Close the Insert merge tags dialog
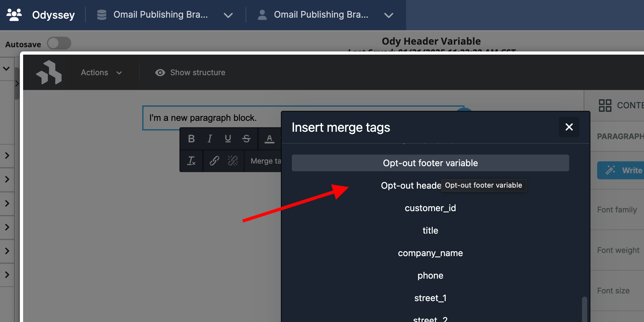This screenshot has height=322, width=644. click(x=569, y=127)
